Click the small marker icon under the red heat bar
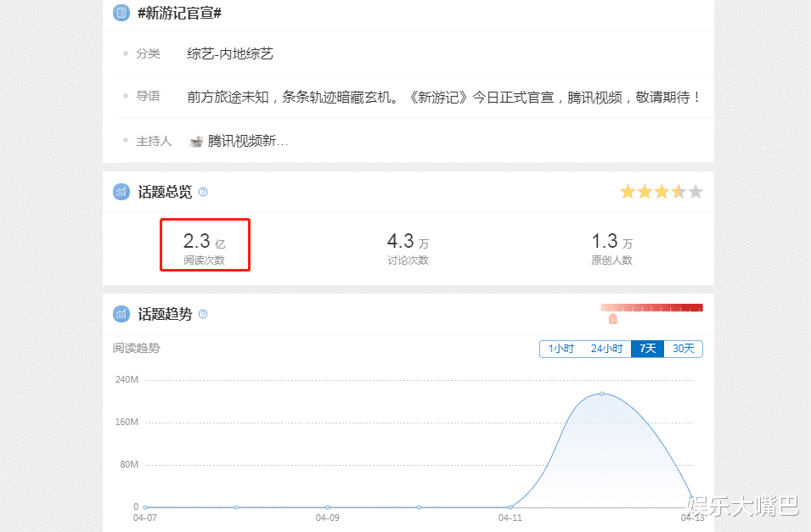 point(613,319)
